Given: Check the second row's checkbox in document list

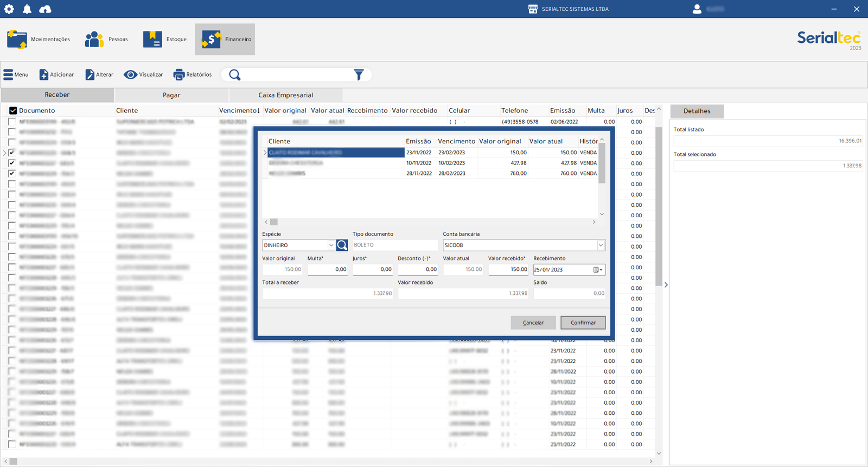Looking at the screenshot, I should [x=12, y=132].
